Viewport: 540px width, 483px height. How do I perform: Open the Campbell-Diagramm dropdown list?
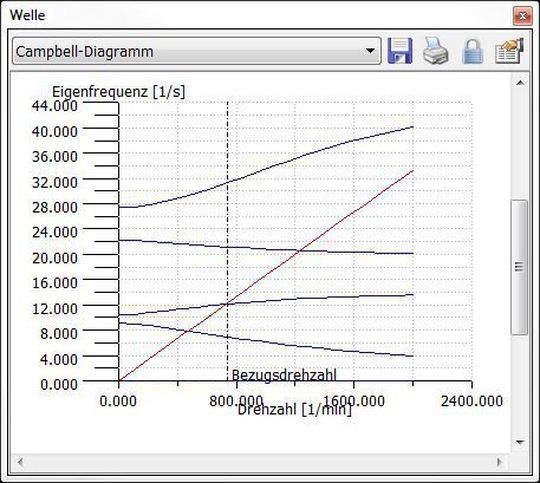coord(197,51)
